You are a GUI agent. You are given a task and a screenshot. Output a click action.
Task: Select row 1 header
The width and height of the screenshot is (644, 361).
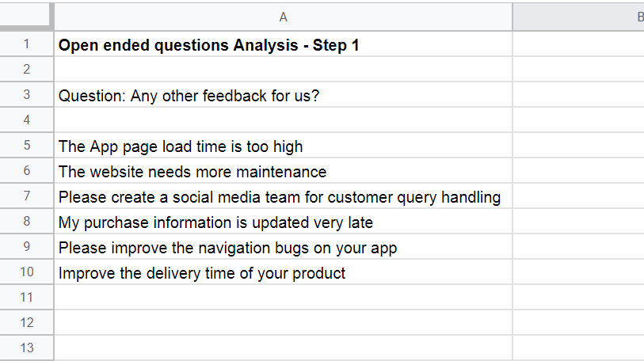tap(26, 44)
